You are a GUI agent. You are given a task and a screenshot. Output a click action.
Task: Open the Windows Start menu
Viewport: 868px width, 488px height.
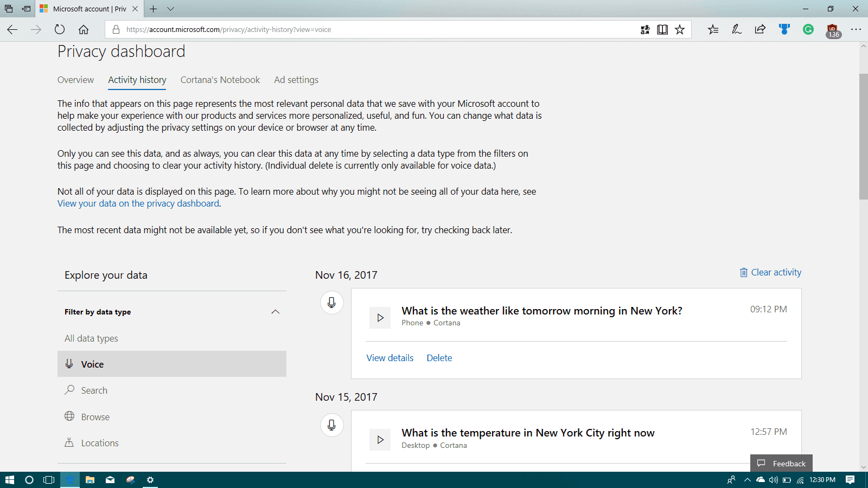tap(9, 480)
